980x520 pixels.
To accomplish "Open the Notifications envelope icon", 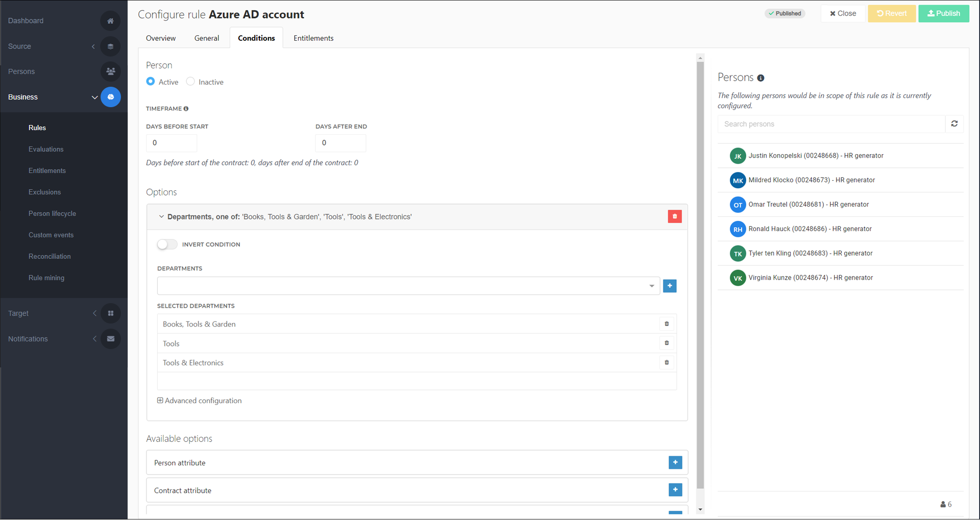I will pos(110,339).
